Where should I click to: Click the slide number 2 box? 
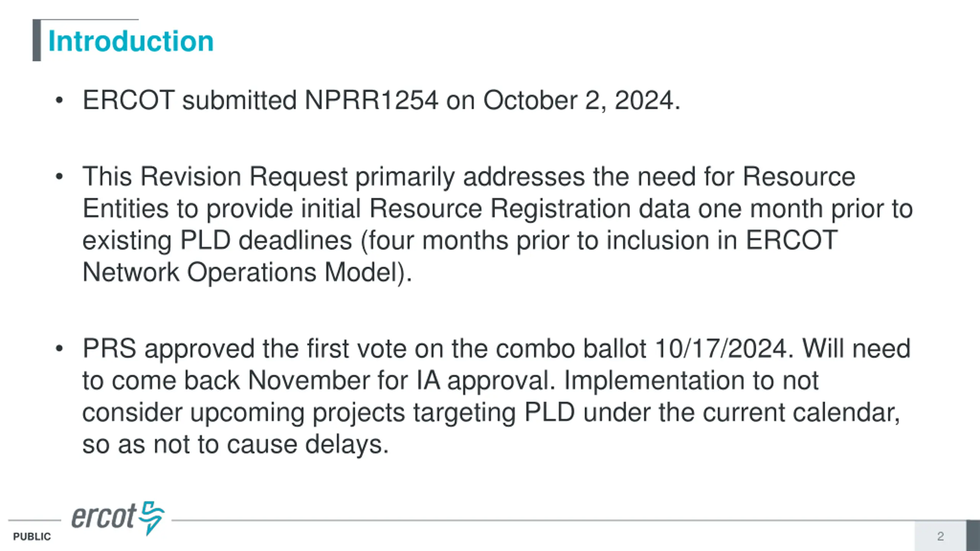tap(940, 536)
